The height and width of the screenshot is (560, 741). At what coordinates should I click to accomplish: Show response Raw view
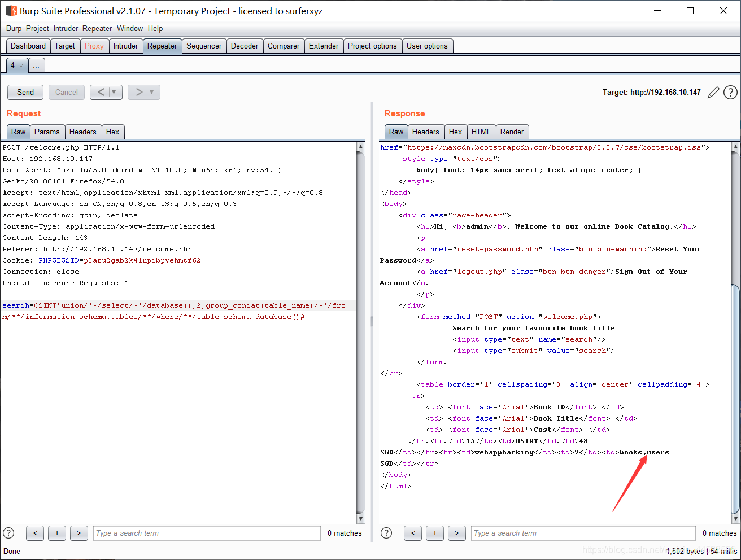pos(396,132)
